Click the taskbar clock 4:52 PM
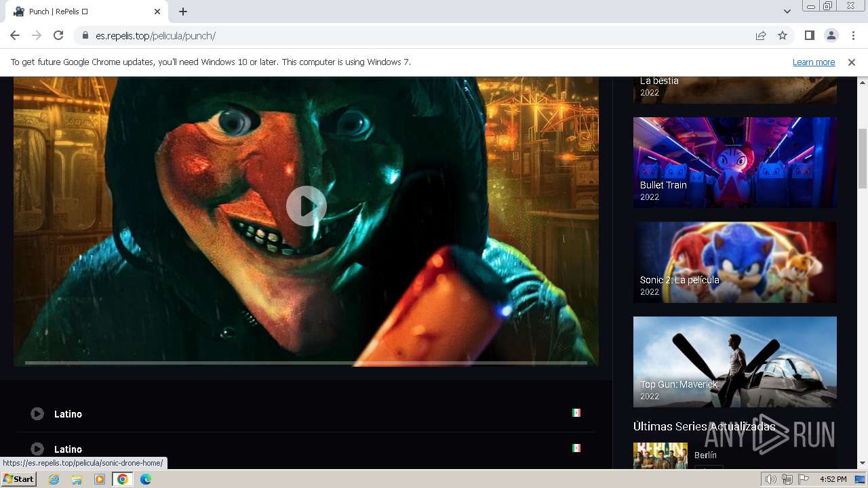This screenshot has height=488, width=868. coord(833,479)
